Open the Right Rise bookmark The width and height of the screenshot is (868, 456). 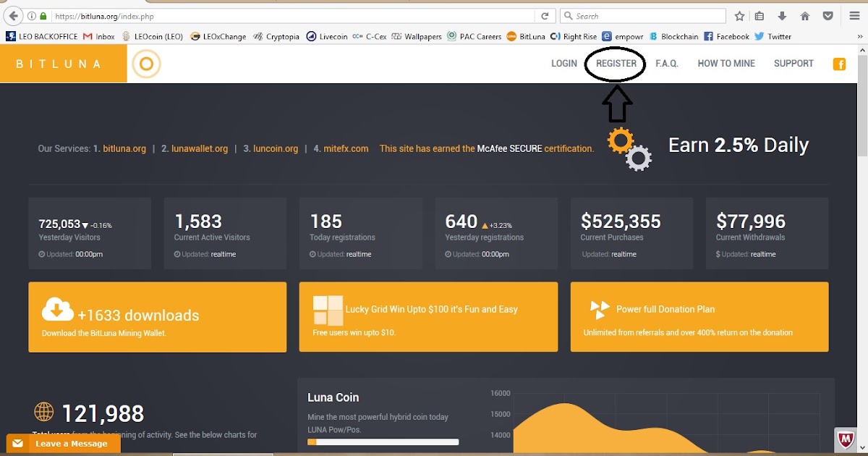coord(574,36)
